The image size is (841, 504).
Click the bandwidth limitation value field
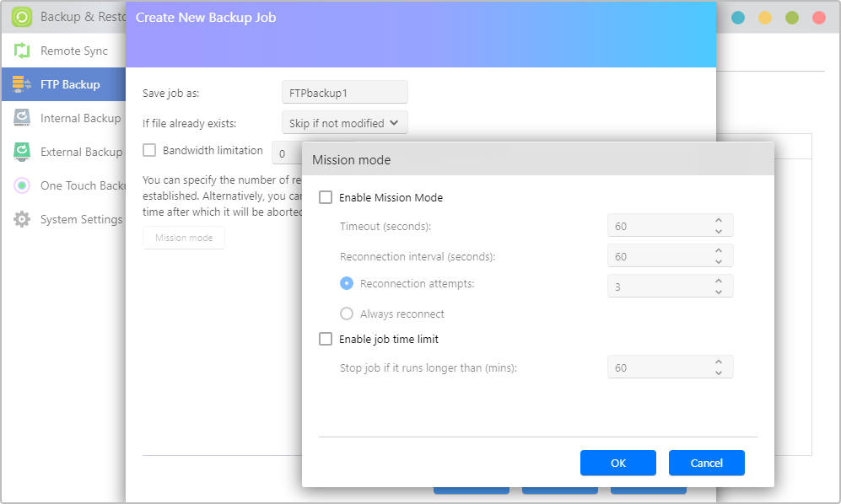(x=287, y=153)
